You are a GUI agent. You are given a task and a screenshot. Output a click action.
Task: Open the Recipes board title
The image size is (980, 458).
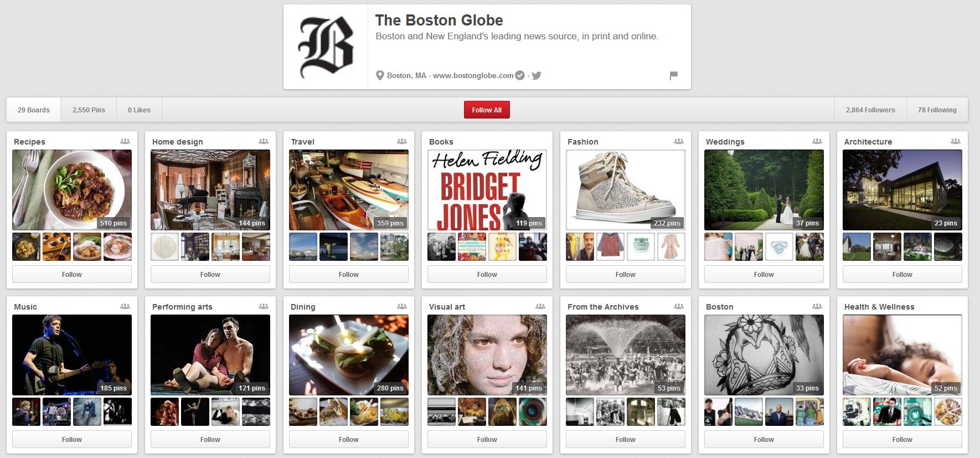pos(29,142)
